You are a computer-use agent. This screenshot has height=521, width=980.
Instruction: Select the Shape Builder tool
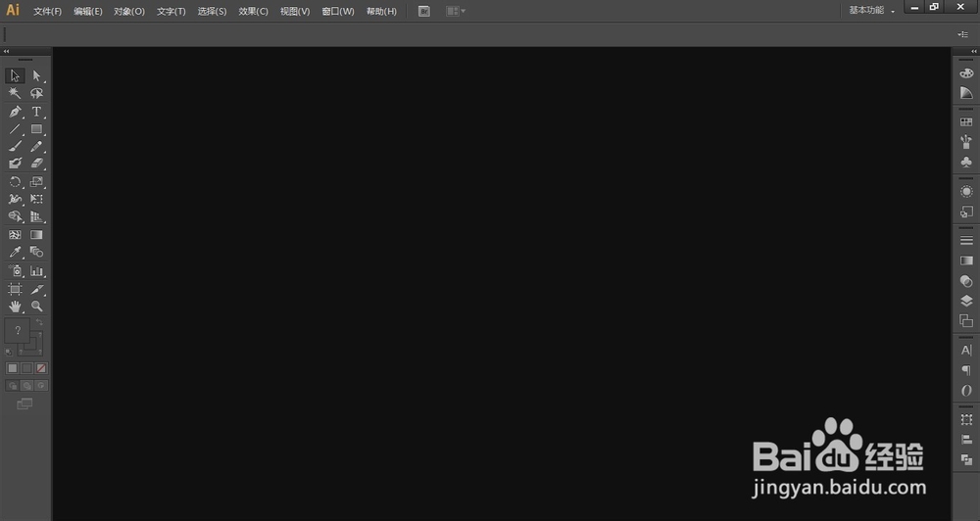coord(15,216)
